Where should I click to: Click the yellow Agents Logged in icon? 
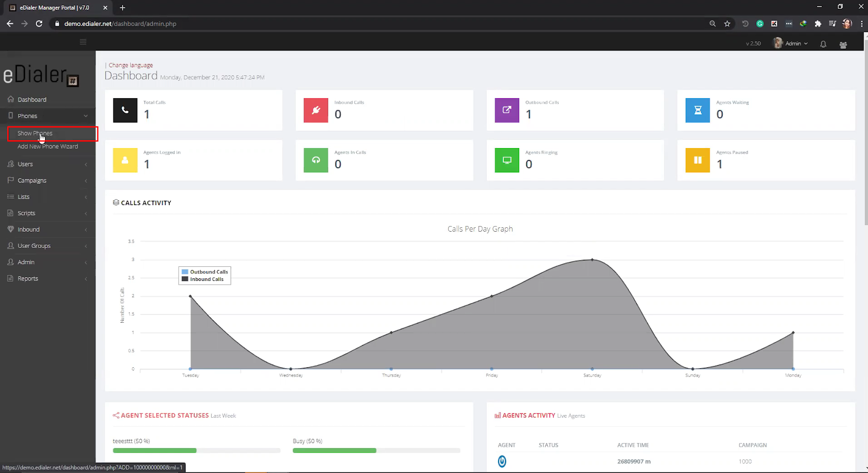[x=125, y=160]
